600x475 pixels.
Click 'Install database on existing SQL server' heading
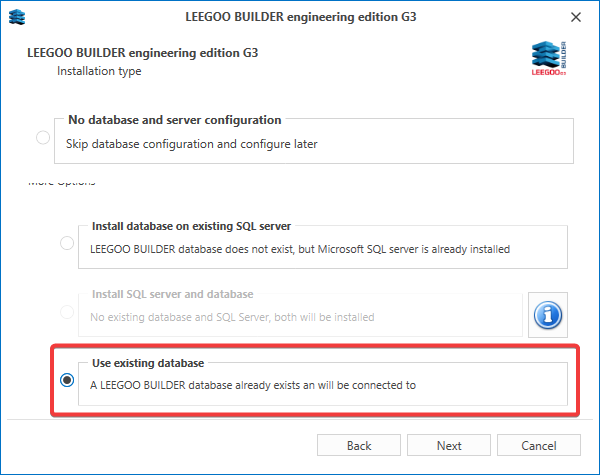(x=191, y=226)
